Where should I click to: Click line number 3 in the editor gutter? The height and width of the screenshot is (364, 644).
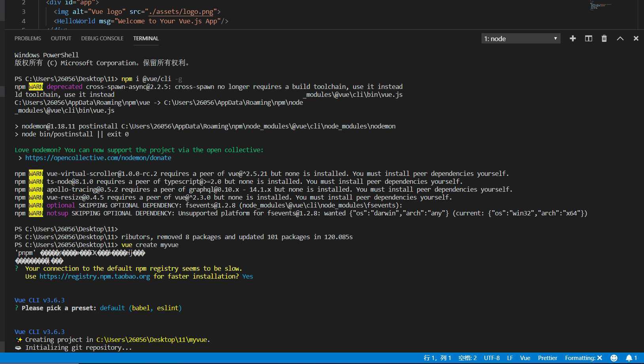click(x=23, y=11)
